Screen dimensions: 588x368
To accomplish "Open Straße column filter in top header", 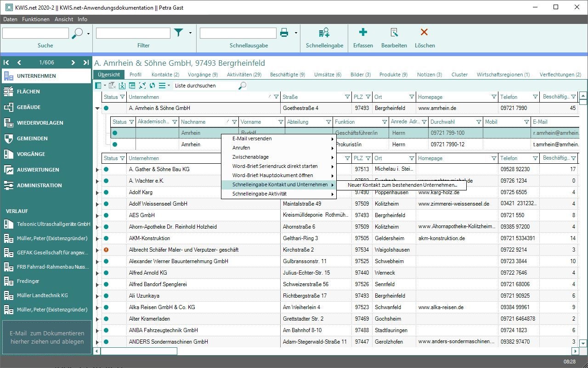I will coord(347,97).
